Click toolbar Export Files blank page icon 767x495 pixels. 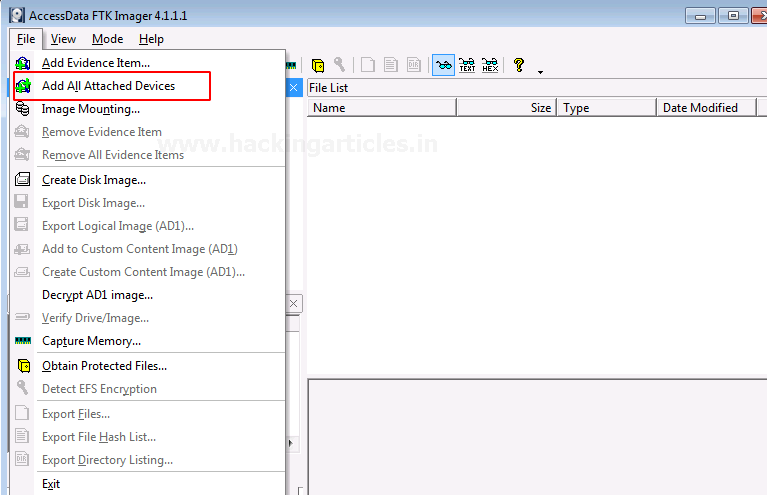tap(368, 65)
